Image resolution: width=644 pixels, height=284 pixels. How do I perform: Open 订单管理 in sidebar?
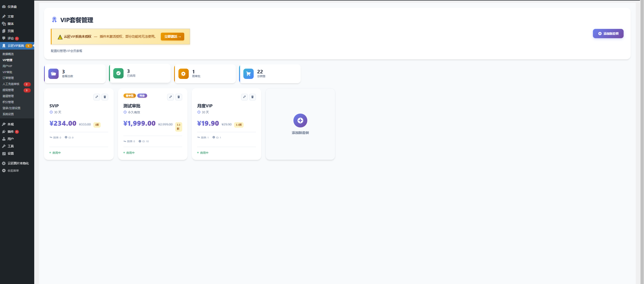[x=8, y=78]
